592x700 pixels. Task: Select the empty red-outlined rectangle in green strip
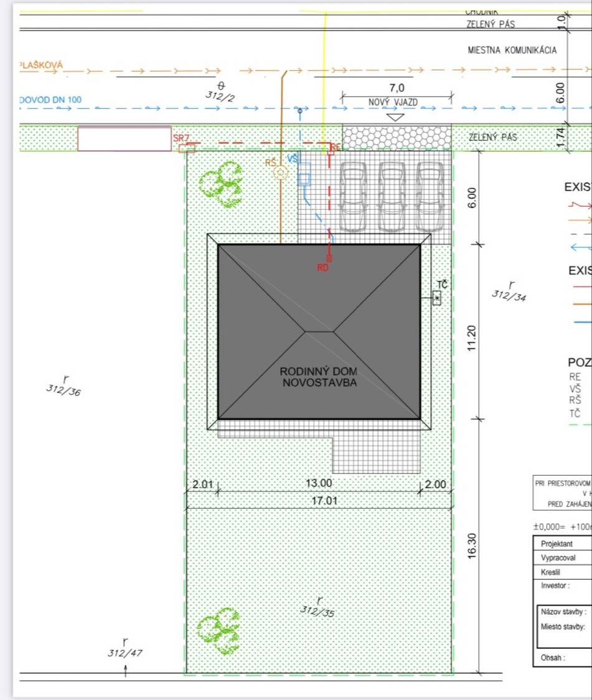(125, 140)
